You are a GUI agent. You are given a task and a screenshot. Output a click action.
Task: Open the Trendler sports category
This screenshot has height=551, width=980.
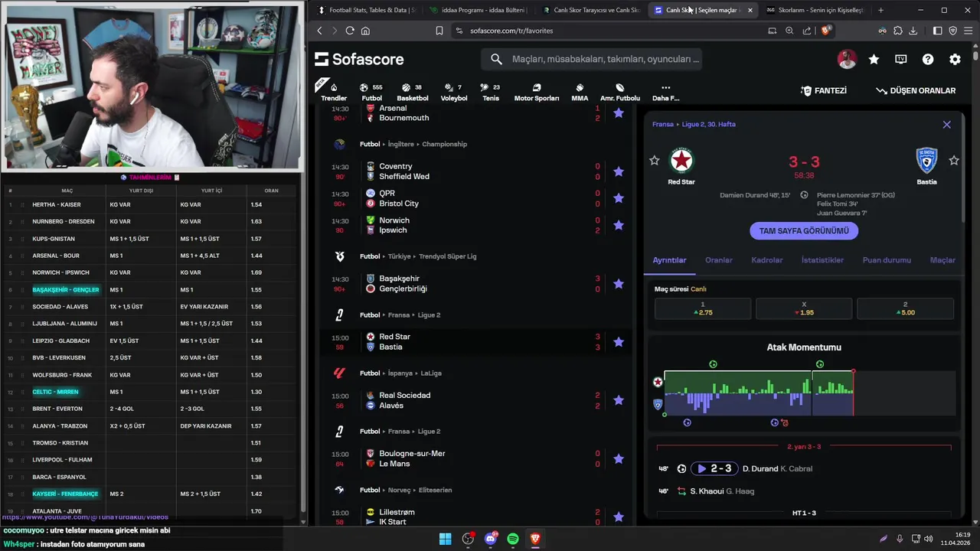pos(334,91)
